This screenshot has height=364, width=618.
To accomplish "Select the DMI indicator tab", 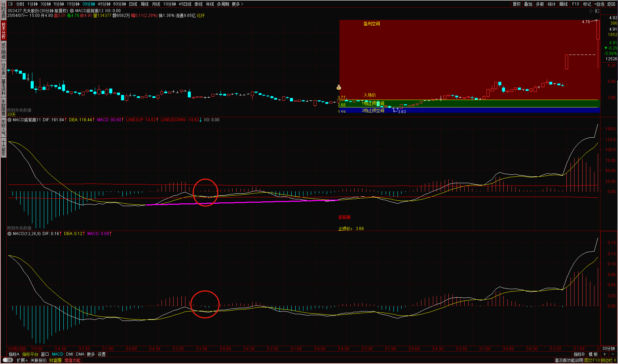I will [69, 354].
